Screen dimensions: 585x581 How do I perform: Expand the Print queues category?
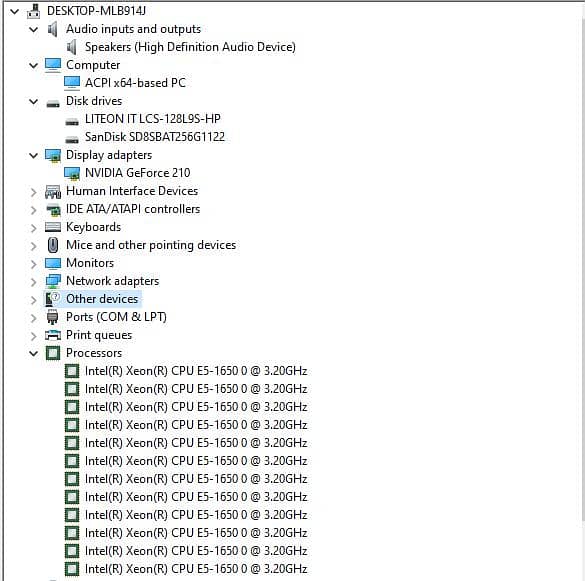34,336
